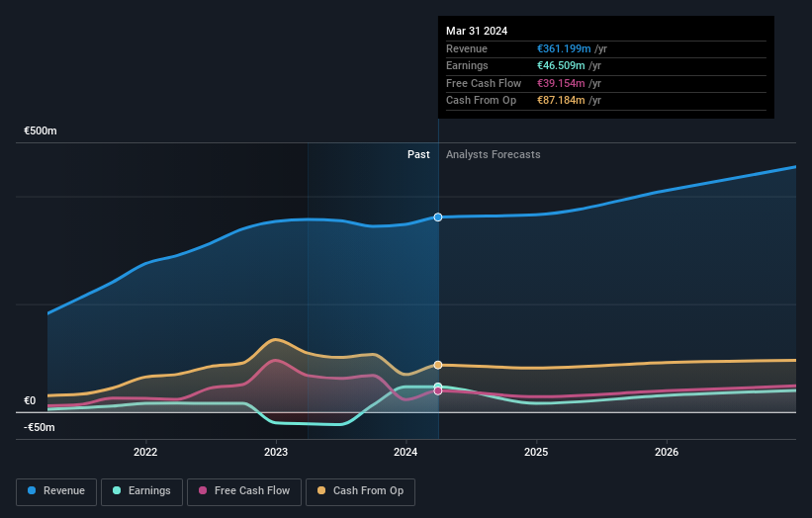Click the Mar 31 2024 tooltip date
Screen dimensions: 812x518
pyautogui.click(x=477, y=31)
